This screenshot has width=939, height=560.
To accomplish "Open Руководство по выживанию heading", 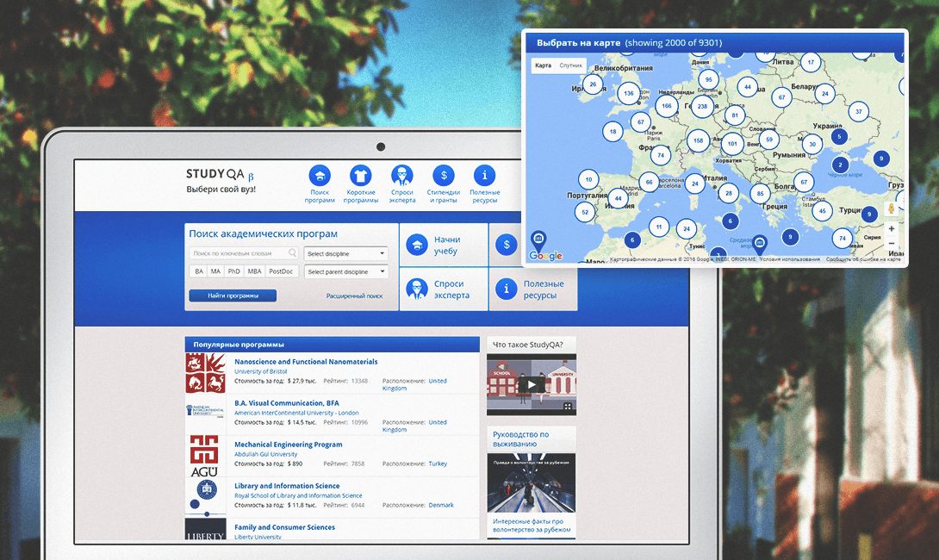I will click(x=520, y=439).
